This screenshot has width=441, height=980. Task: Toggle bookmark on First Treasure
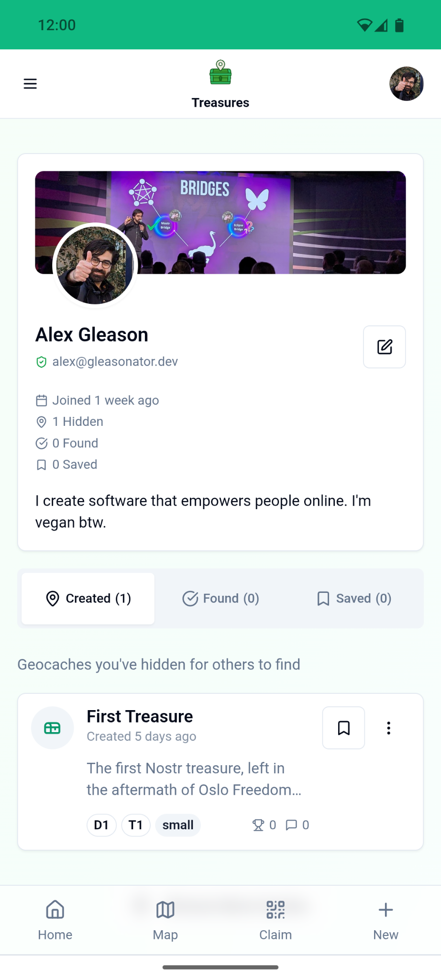point(343,728)
